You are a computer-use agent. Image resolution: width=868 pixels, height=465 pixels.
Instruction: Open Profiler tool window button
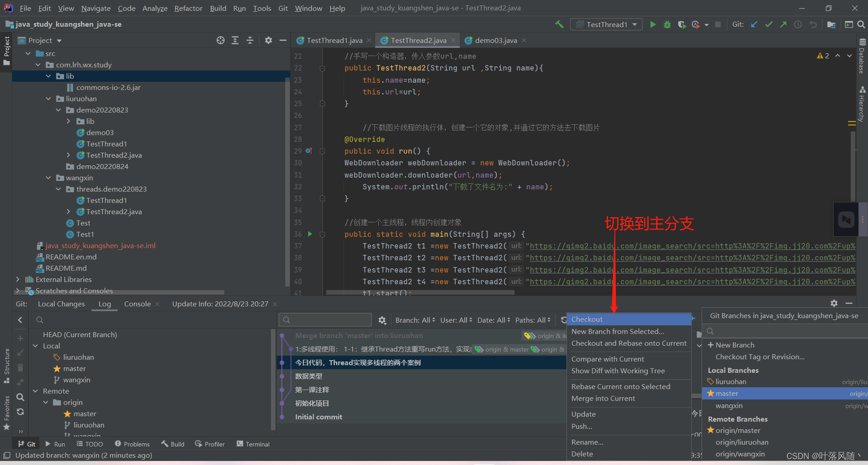click(210, 444)
